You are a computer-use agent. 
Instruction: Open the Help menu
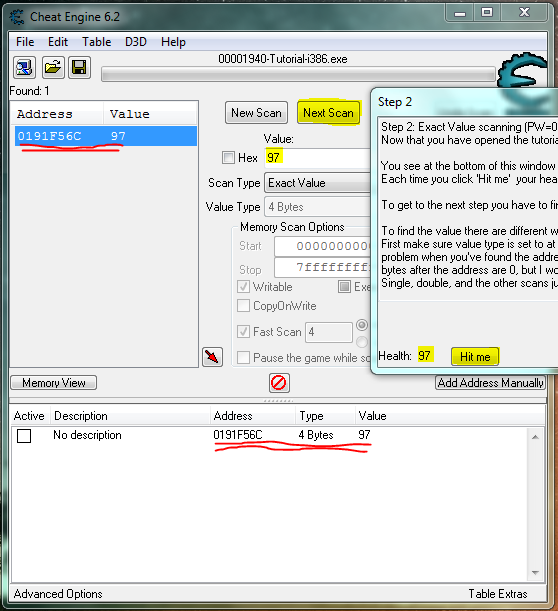173,42
